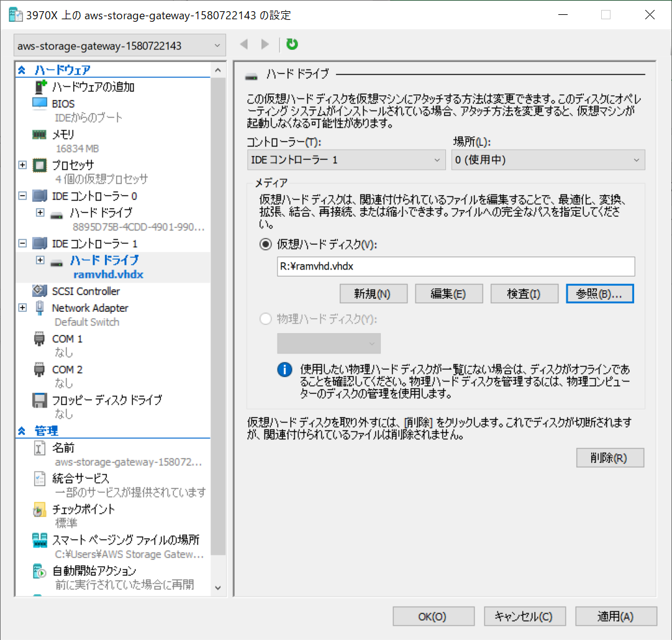
Task: Close the settings window
Action: 650,14
